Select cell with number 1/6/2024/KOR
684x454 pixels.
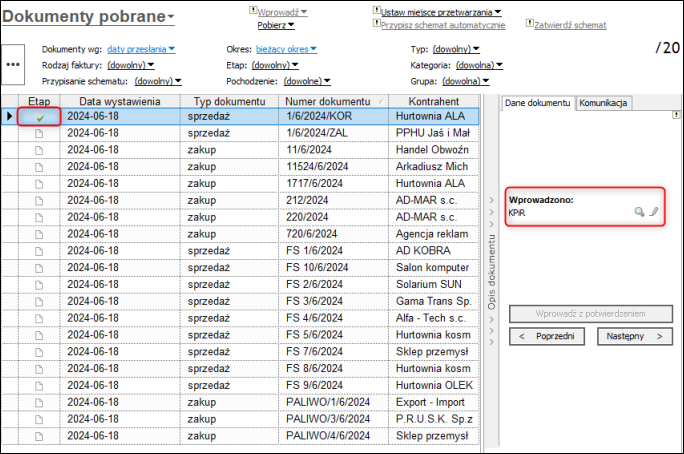click(333, 116)
